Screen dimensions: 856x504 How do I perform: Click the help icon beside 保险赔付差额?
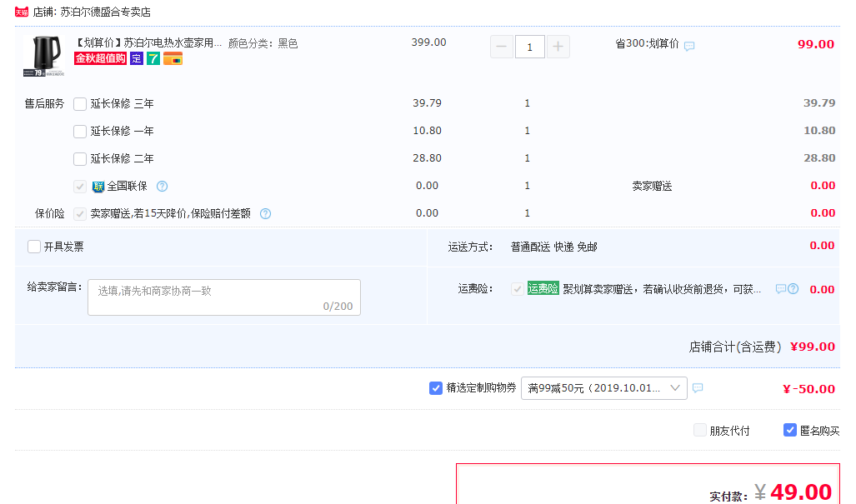[x=265, y=214]
